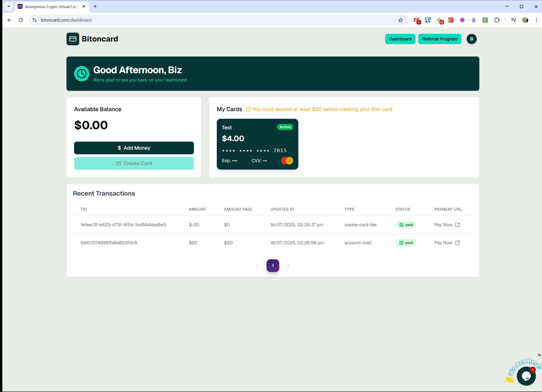Open the B profile avatar
Screen dimensions: 542x392
tap(471, 39)
